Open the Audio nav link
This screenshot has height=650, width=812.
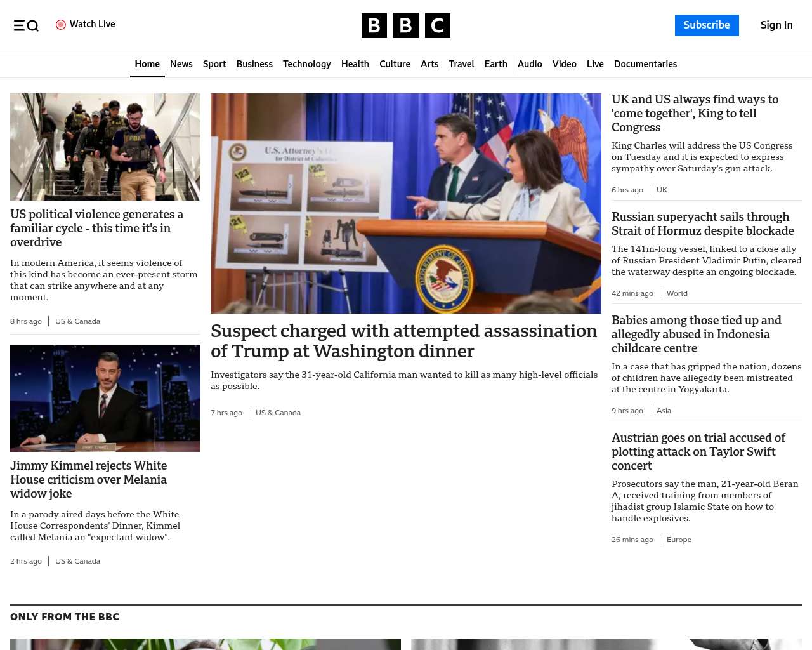[530, 64]
